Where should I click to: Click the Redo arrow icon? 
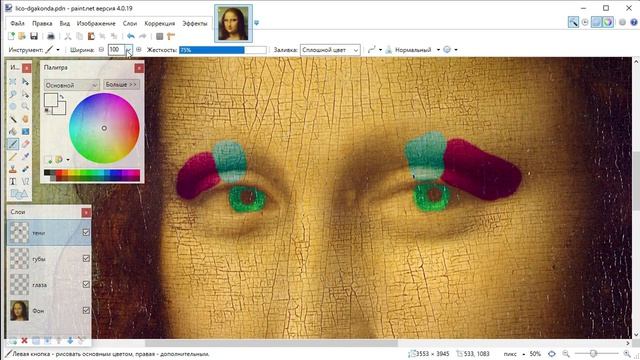coord(142,36)
